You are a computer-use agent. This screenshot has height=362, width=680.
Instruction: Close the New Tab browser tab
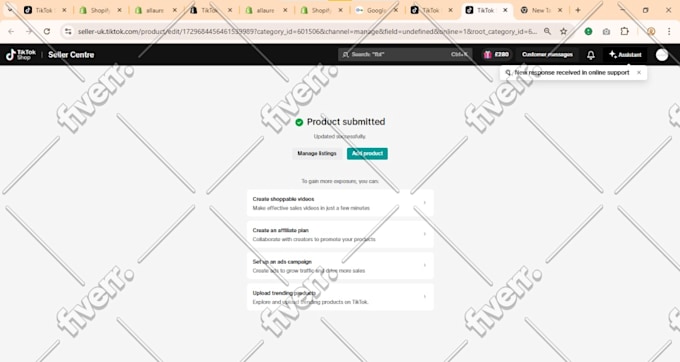click(x=560, y=10)
